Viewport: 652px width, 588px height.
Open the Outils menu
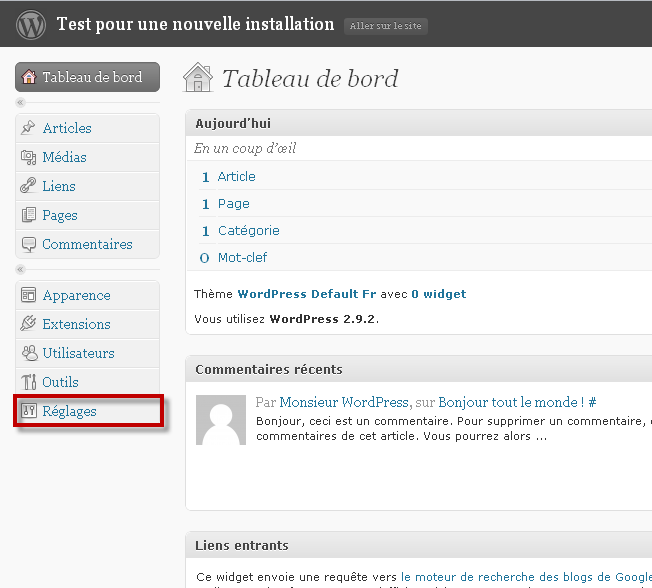(x=87, y=382)
